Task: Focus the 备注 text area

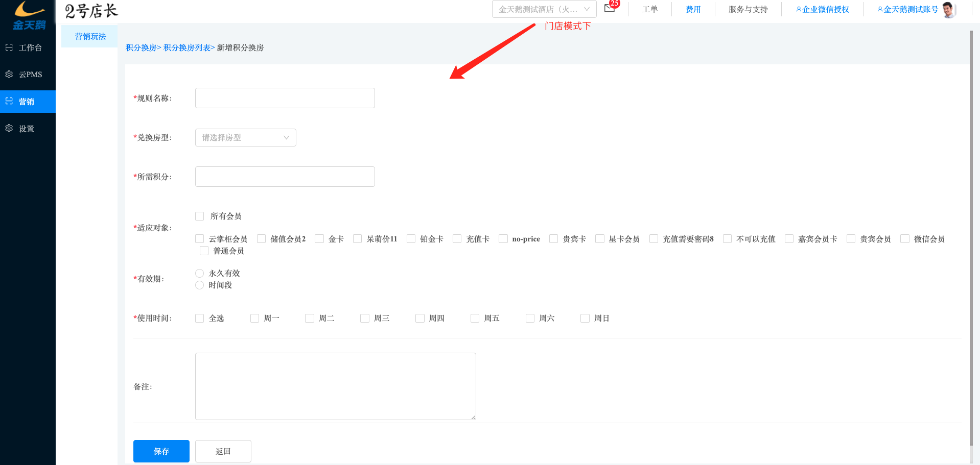Action: click(x=335, y=386)
